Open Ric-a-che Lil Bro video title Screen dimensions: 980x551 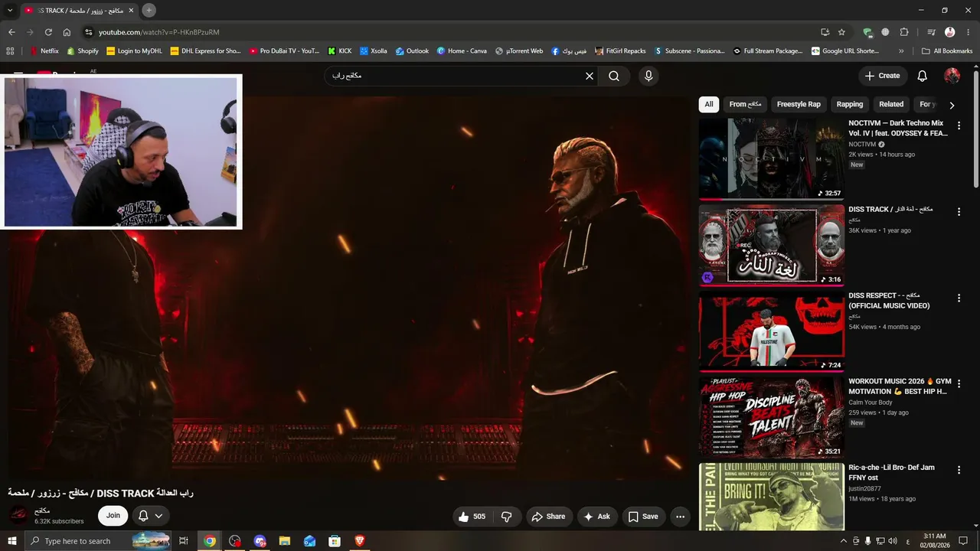pyautogui.click(x=891, y=473)
